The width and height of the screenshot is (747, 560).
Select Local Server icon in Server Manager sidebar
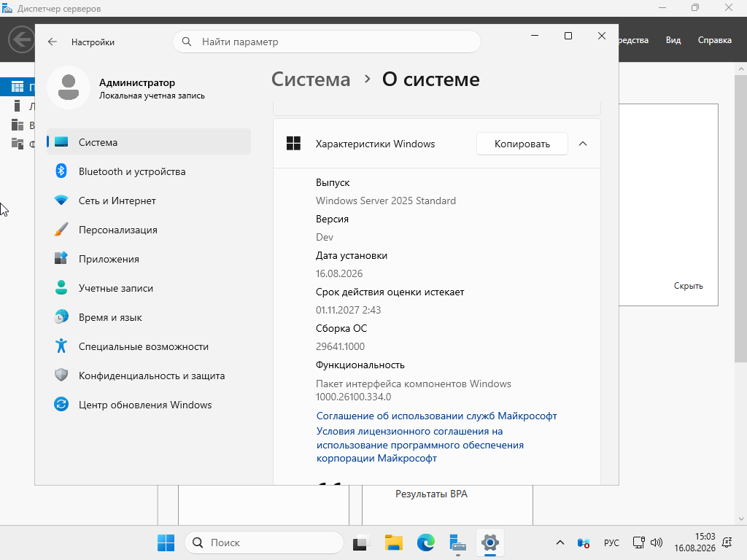(x=18, y=106)
